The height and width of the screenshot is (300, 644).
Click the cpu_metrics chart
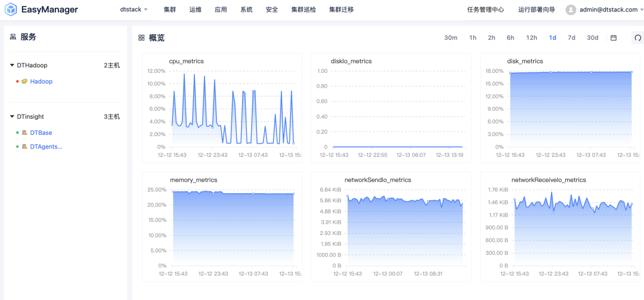pos(222,108)
